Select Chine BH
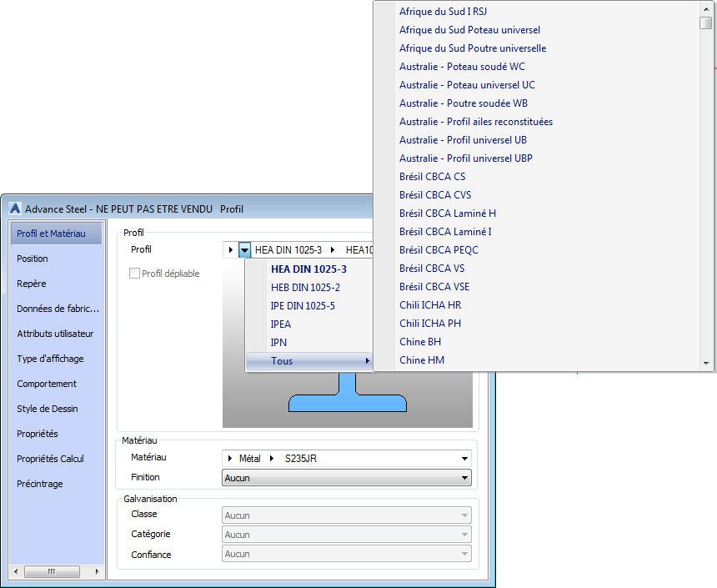The height and width of the screenshot is (588, 717). [x=420, y=341]
